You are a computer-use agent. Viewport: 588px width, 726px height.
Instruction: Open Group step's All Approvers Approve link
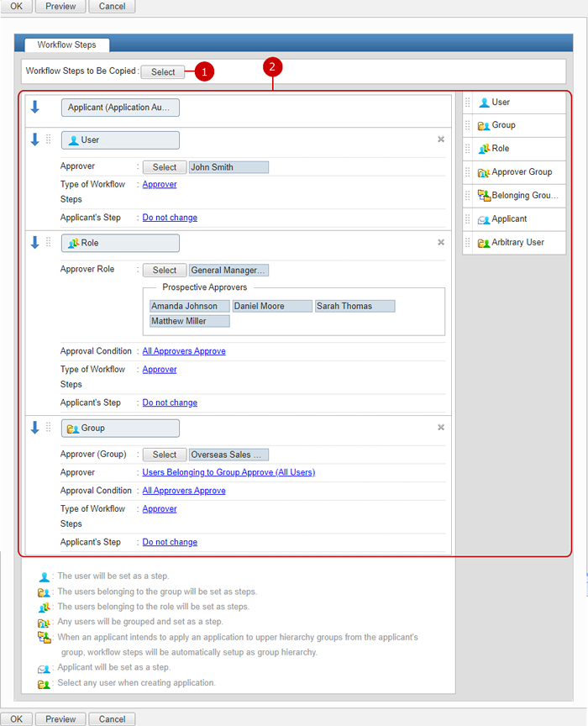pos(184,491)
